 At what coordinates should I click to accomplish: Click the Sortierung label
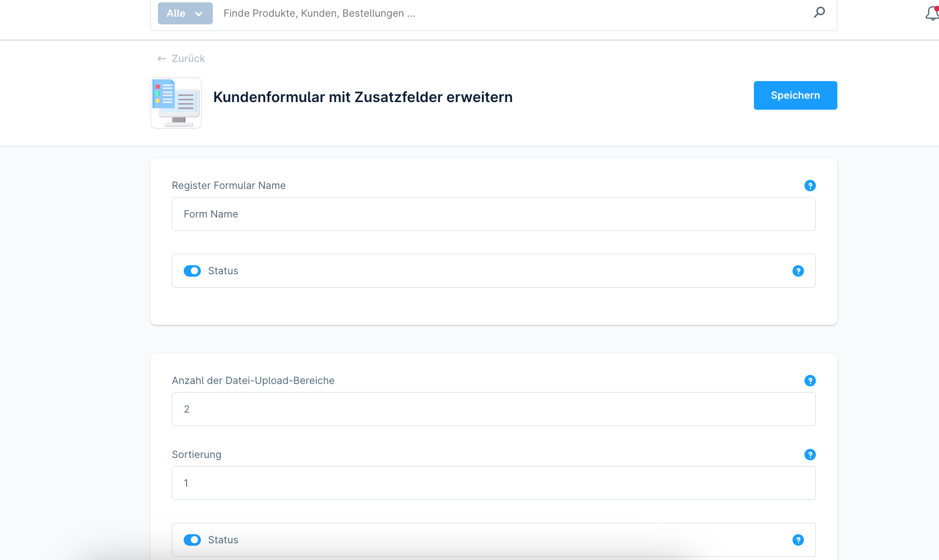coord(197,455)
